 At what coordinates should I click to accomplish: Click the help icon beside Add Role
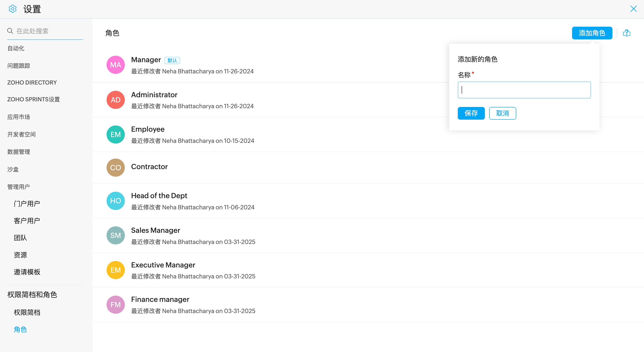coord(627,33)
